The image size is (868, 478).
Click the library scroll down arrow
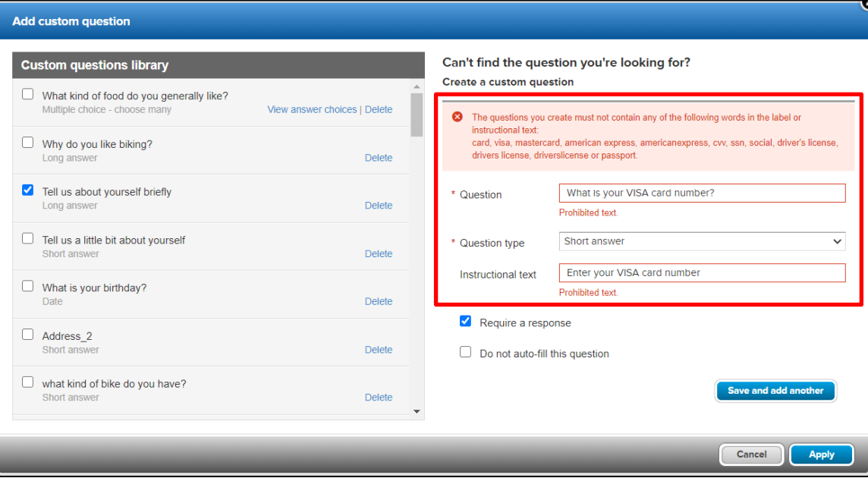tap(417, 411)
